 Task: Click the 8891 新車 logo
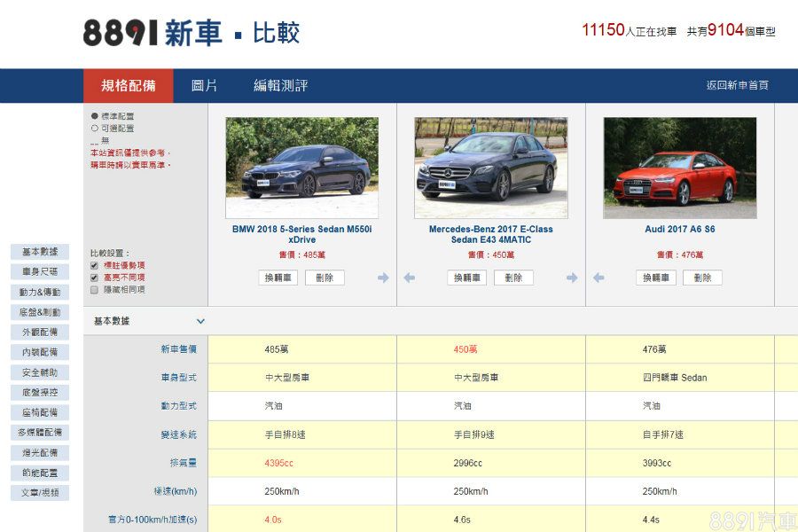[153, 33]
